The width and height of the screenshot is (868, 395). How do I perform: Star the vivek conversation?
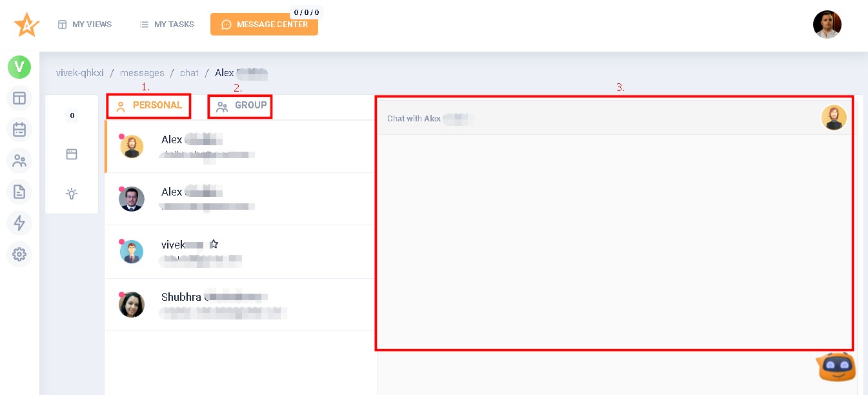coord(214,243)
